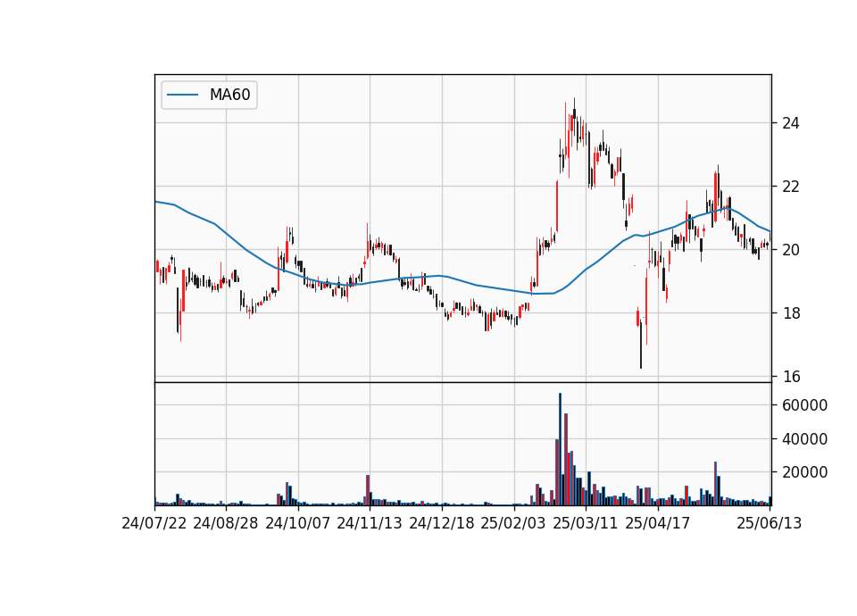
Task: Click the price axis value 18
Action: (790, 313)
